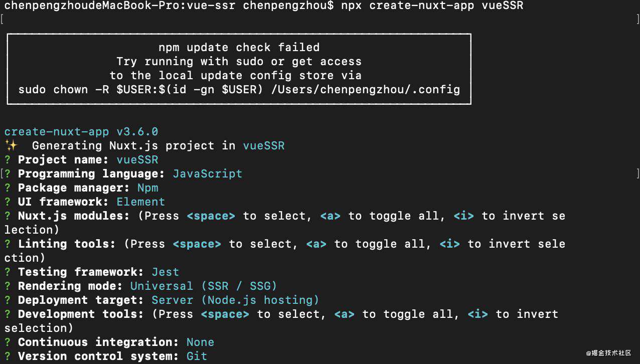Select the JavaScript programming language answer

(x=208, y=173)
